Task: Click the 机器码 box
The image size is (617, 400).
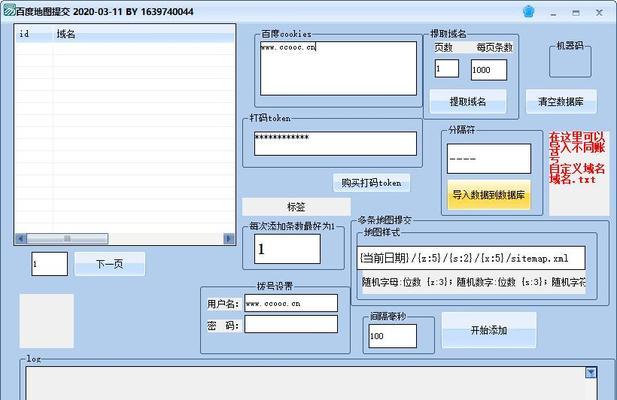Action: pos(570,61)
